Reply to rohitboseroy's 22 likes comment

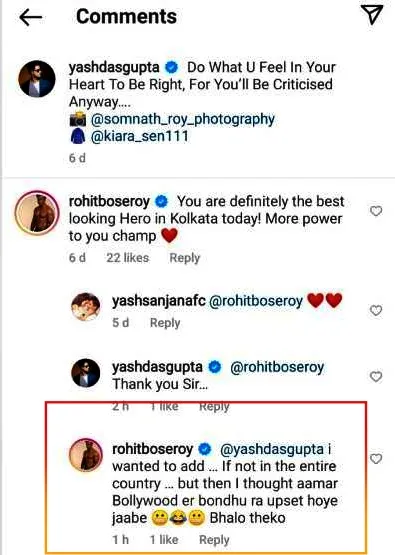[185, 258]
